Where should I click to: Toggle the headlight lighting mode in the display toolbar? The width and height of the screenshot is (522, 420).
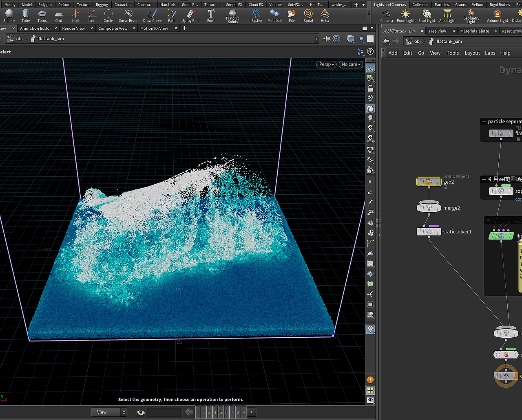tap(370, 118)
